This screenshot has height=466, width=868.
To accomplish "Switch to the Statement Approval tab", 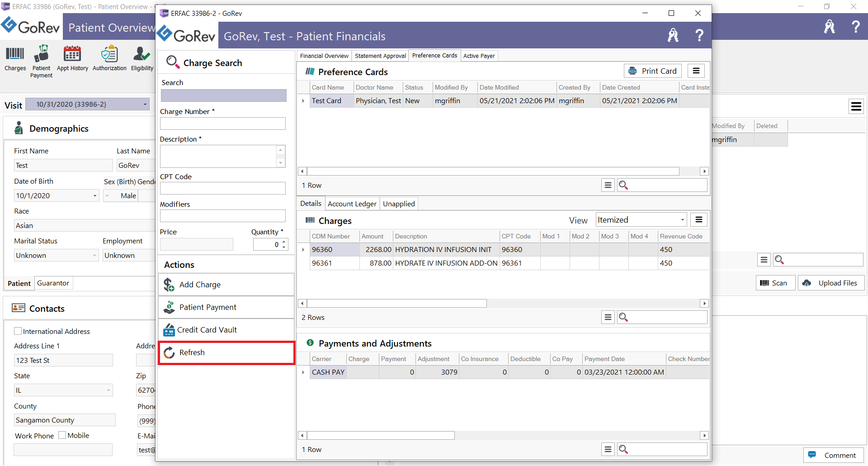I will (x=380, y=56).
